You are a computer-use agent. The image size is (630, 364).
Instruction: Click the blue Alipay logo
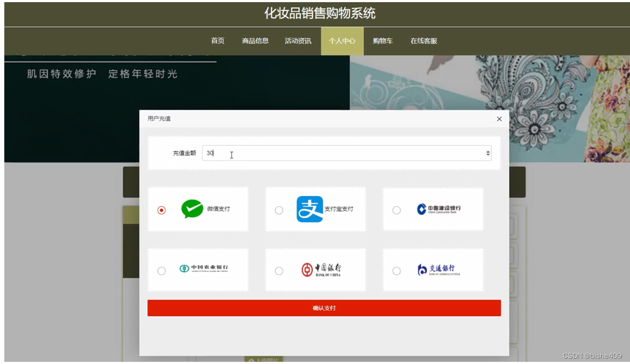pyautogui.click(x=310, y=209)
